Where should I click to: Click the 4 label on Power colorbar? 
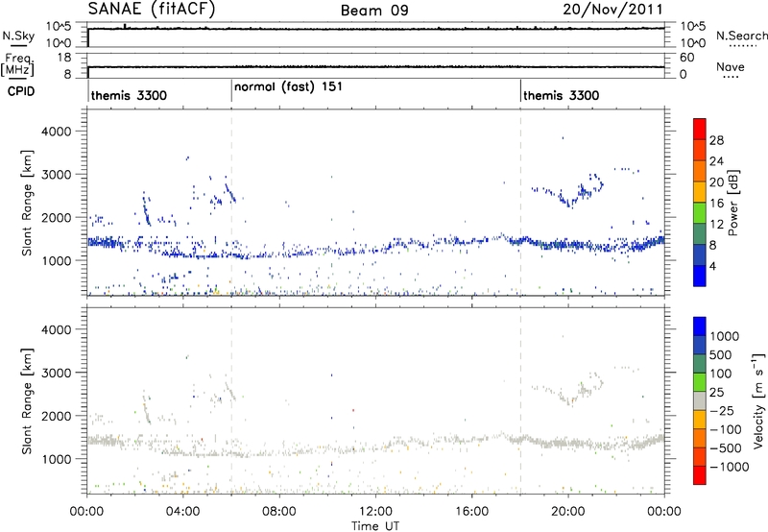coord(712,266)
